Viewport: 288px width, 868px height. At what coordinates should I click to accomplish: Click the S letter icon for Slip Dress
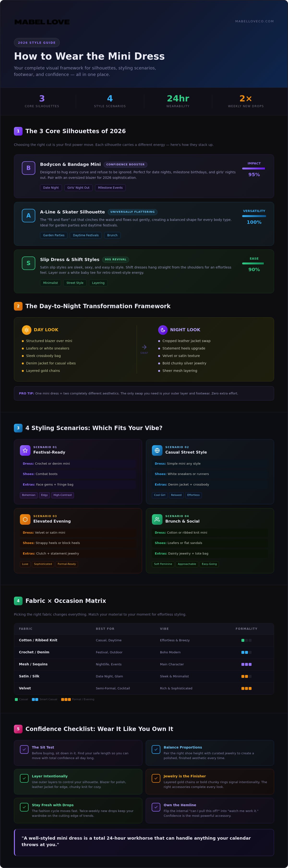click(29, 263)
